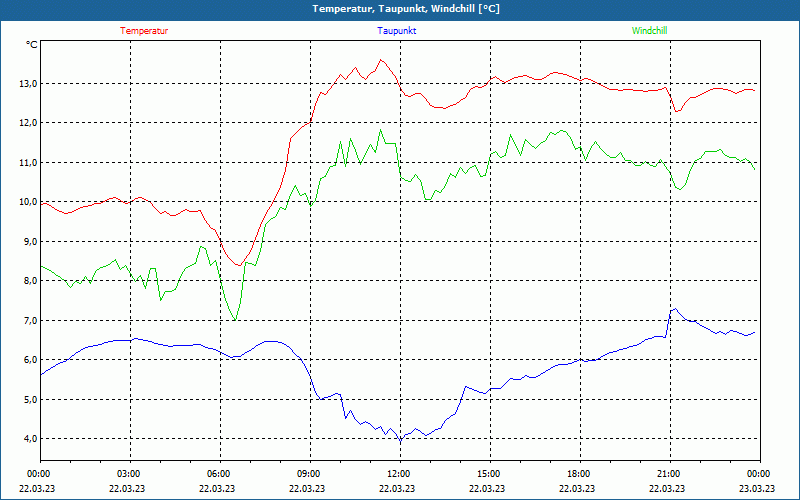Click the green Windchill legend label
Image resolution: width=800 pixels, height=500 pixels.
[x=649, y=31]
